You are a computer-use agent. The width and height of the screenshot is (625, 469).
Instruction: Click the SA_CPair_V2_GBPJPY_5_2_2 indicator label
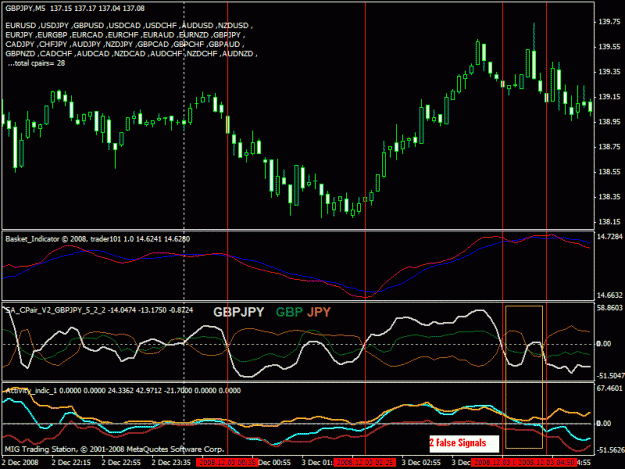pos(99,310)
